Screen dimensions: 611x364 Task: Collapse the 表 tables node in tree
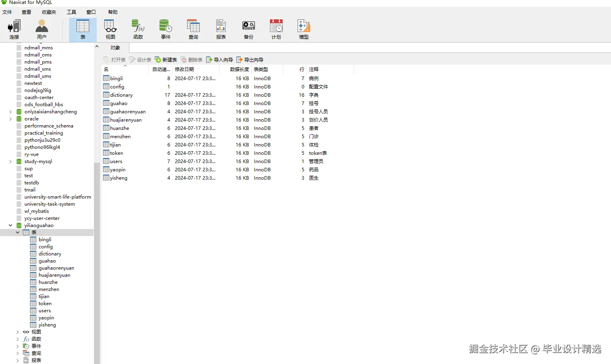click(17, 233)
